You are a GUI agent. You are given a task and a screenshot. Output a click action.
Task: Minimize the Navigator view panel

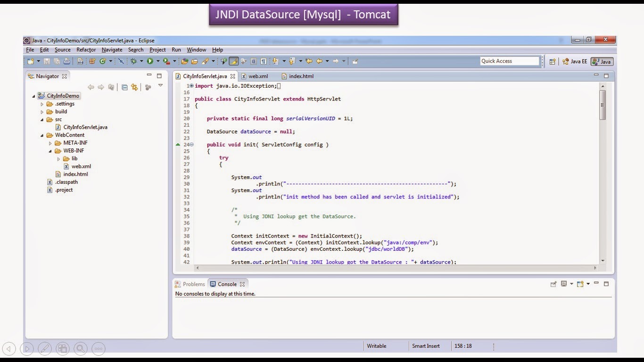click(149, 75)
